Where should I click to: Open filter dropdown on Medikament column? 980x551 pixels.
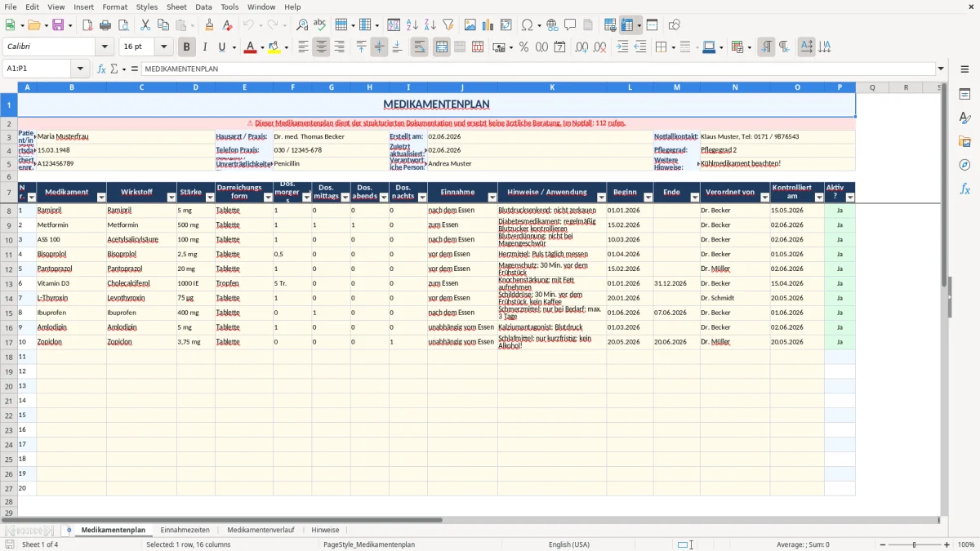tap(101, 198)
